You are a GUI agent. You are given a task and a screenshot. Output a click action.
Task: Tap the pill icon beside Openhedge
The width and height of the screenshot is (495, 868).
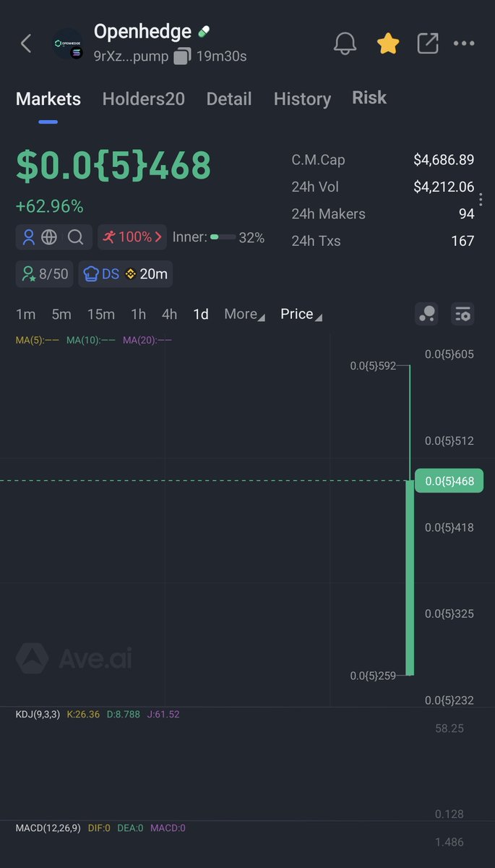coord(205,31)
